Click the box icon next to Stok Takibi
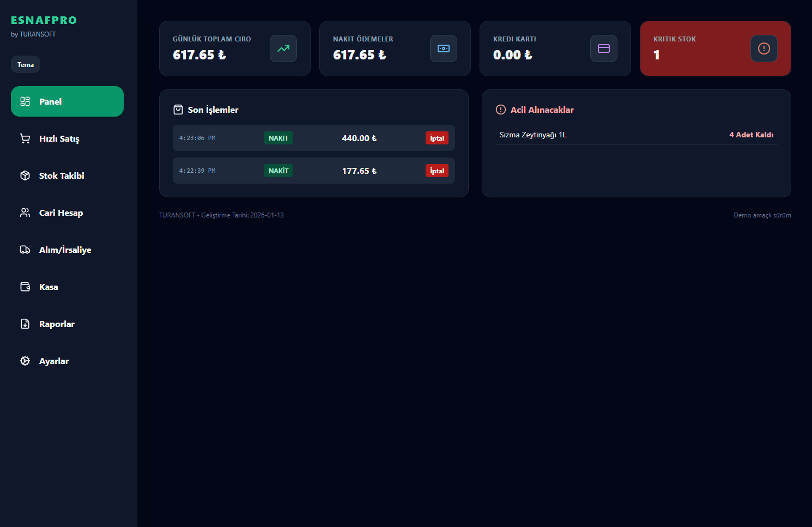 [x=25, y=175]
